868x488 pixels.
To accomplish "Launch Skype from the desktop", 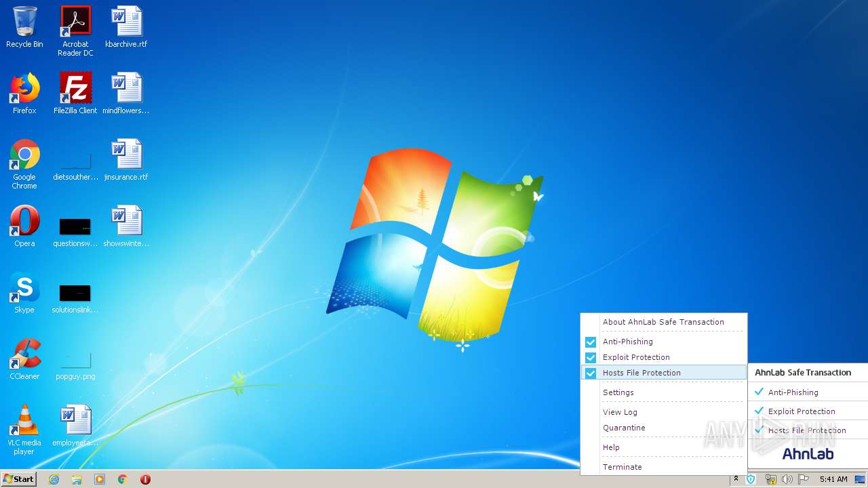I will click(x=24, y=293).
